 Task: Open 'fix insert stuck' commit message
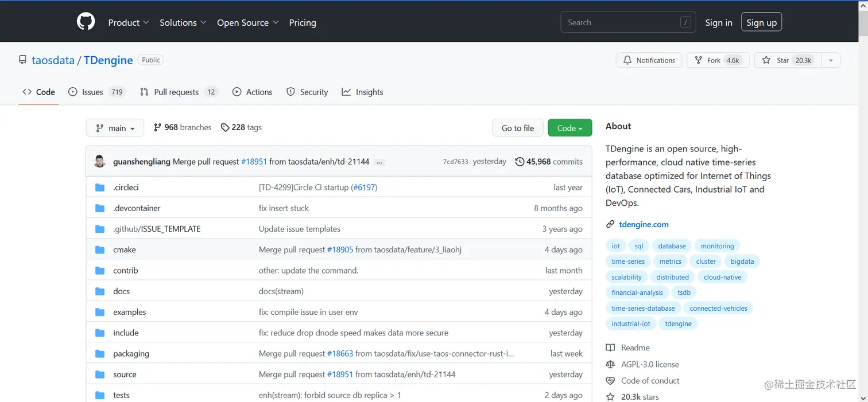pos(284,208)
